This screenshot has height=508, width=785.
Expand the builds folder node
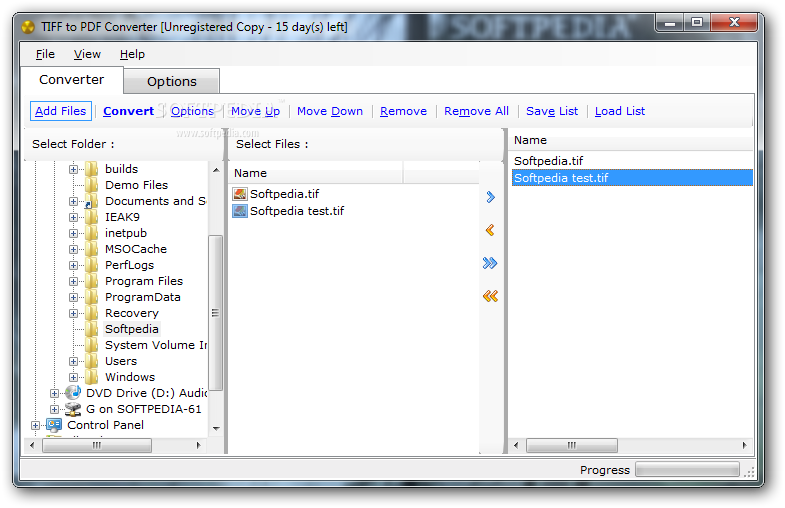(x=73, y=169)
